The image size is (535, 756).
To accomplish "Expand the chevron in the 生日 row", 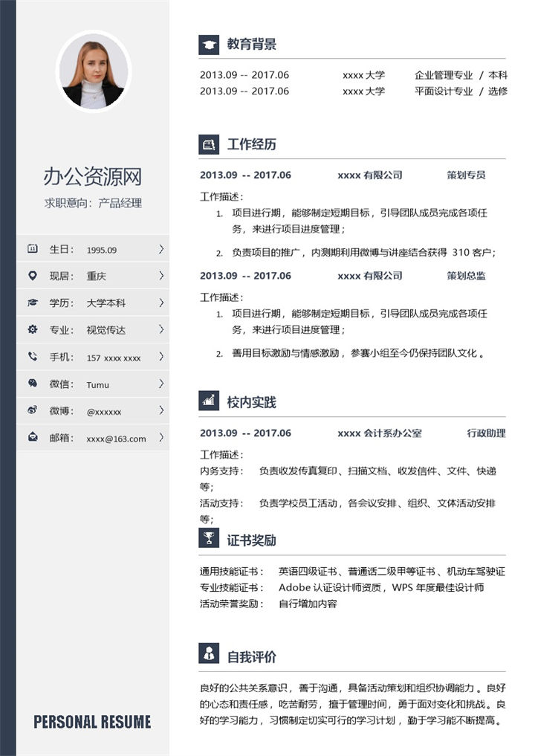I will (161, 249).
